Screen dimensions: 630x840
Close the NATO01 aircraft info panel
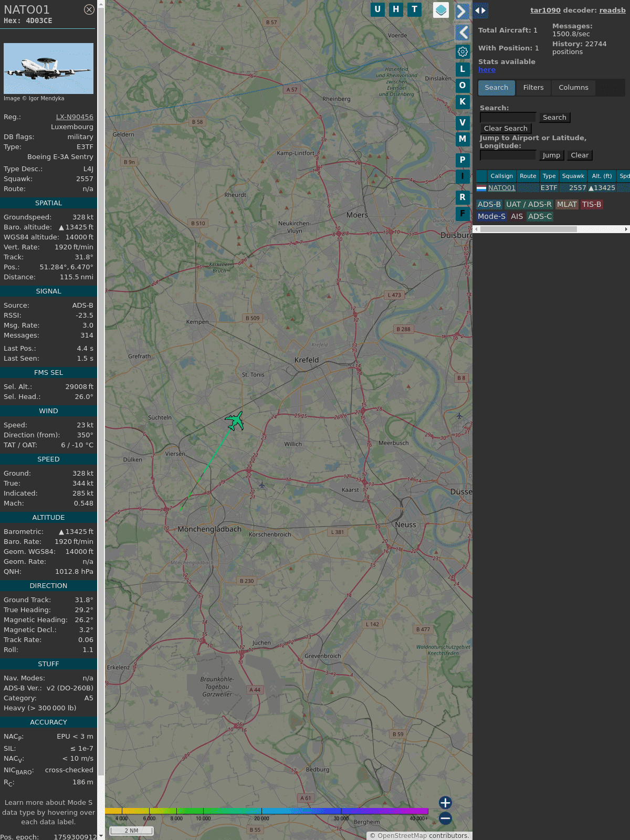click(89, 9)
